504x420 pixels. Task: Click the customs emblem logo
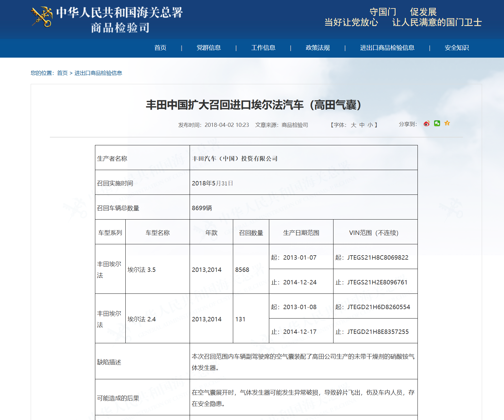[42, 17]
